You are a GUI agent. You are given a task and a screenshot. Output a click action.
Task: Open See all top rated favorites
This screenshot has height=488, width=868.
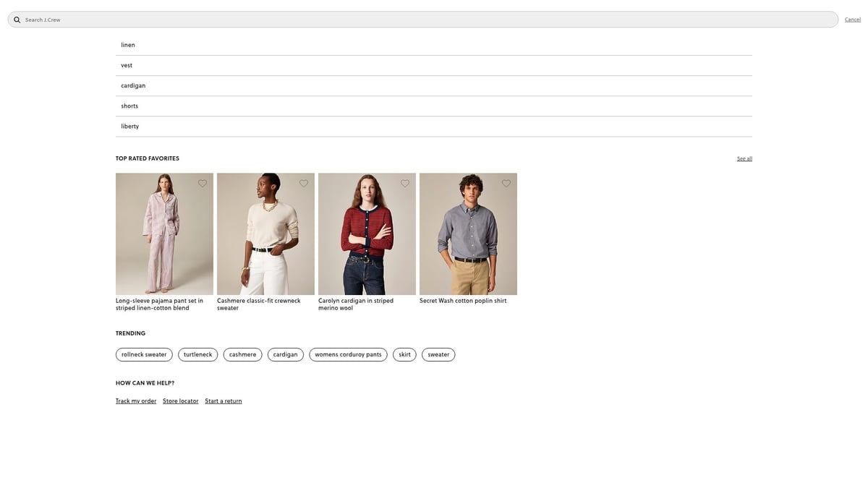tap(744, 158)
